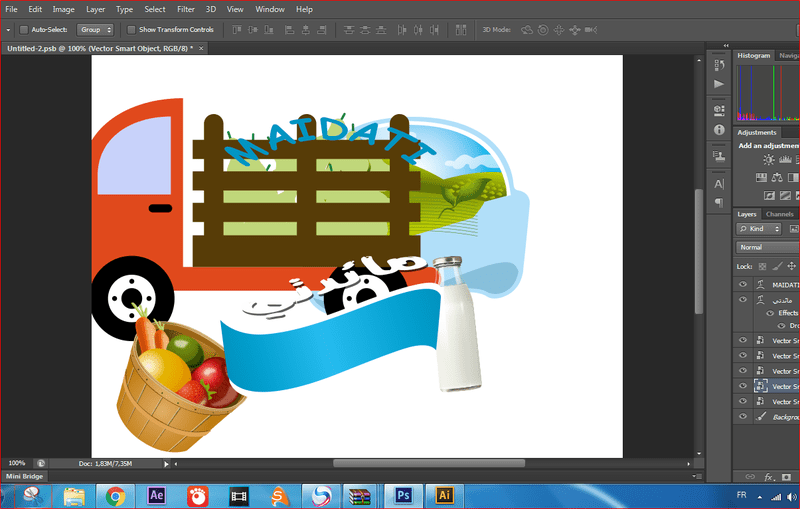Open the Character panel icon
800x509 pixels.
[718, 184]
